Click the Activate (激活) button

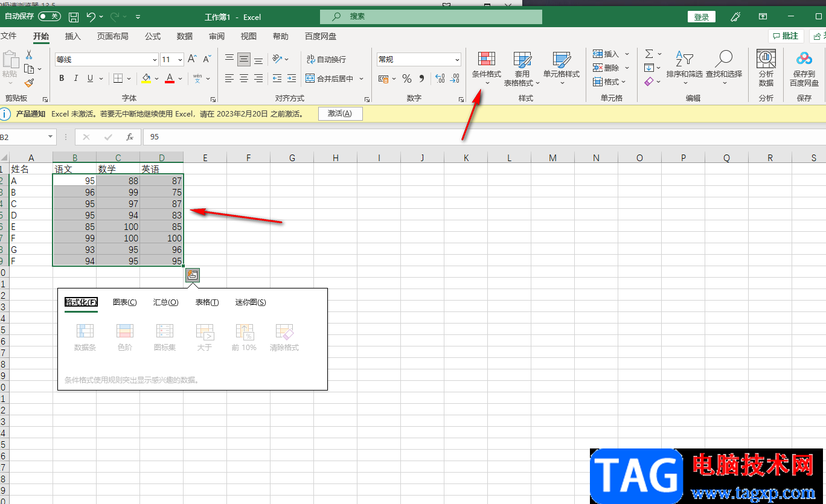pos(341,113)
